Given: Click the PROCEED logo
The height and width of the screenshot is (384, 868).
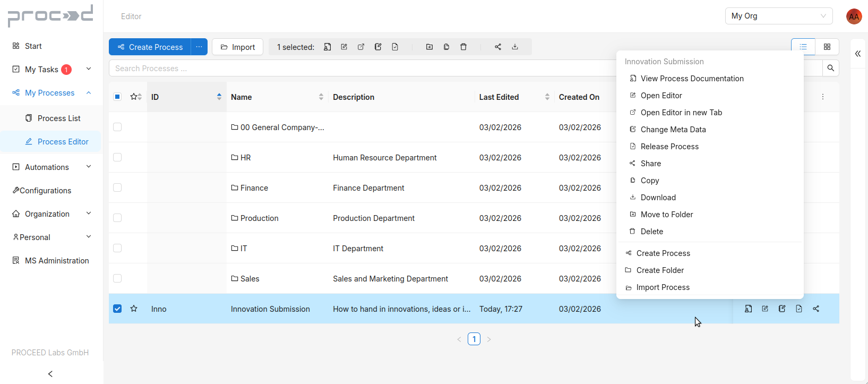Looking at the screenshot, I should 50,15.
